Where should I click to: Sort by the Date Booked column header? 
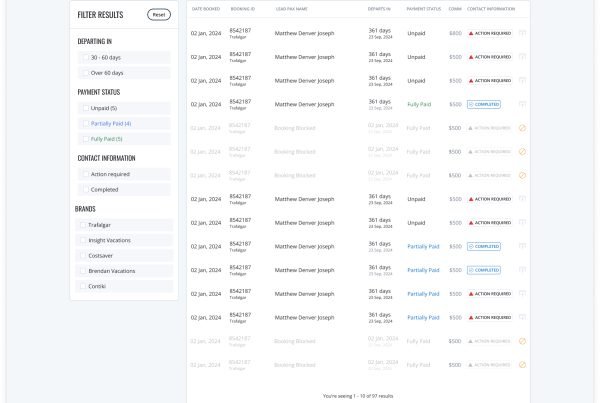click(x=205, y=9)
